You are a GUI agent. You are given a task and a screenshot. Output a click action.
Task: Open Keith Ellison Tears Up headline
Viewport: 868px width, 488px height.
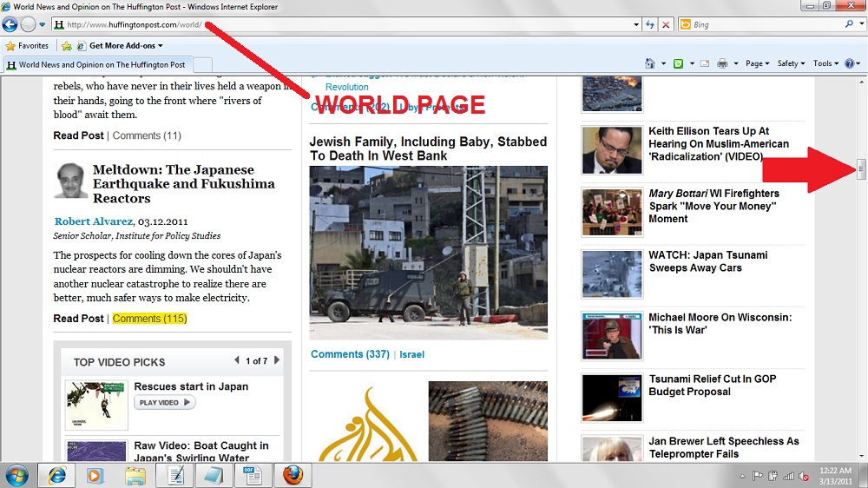(719, 144)
